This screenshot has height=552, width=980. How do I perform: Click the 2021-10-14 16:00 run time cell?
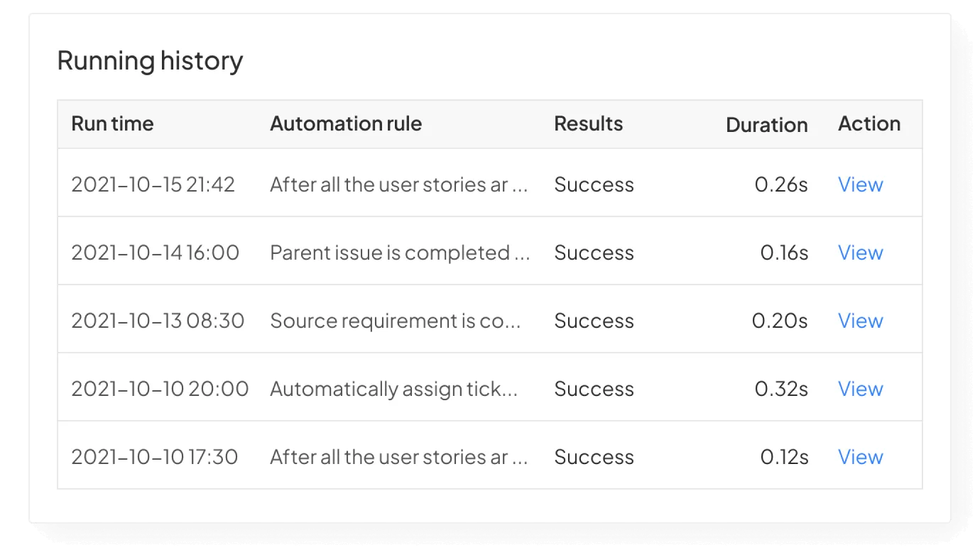pyautogui.click(x=155, y=253)
